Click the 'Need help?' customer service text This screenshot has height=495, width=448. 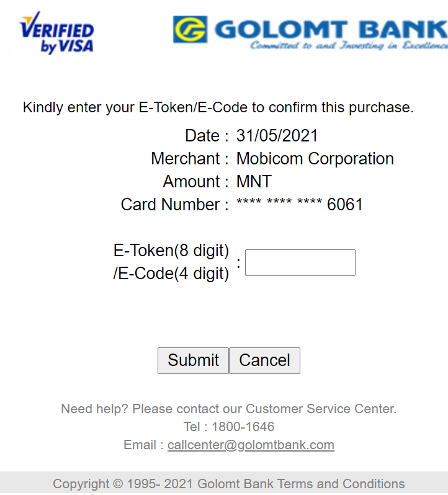[x=228, y=409]
